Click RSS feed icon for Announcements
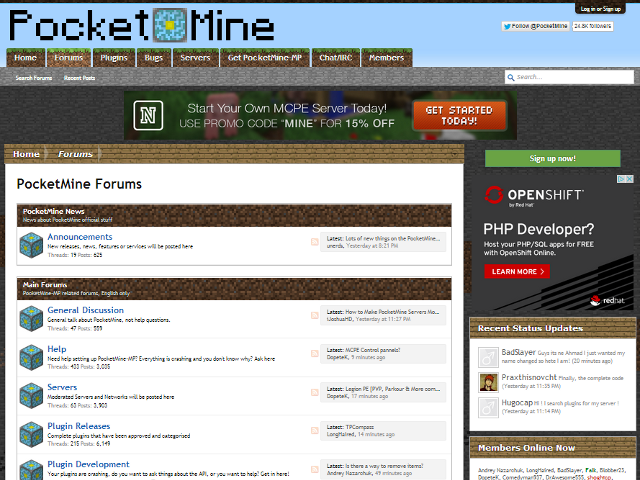 click(316, 241)
